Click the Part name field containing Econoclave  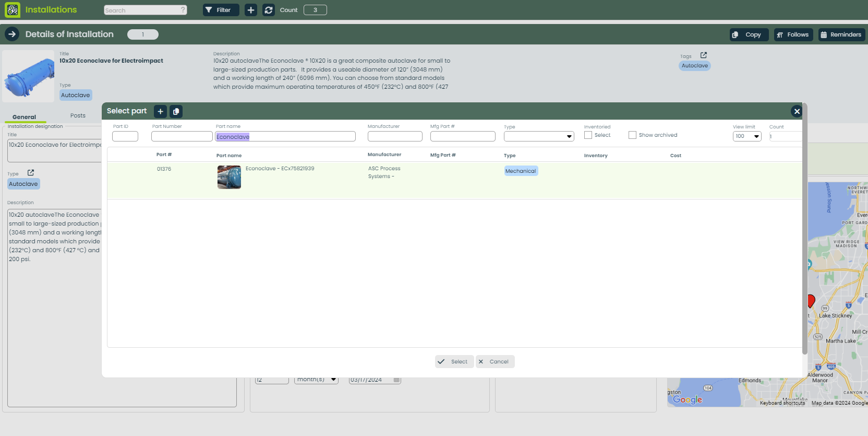pyautogui.click(x=285, y=136)
